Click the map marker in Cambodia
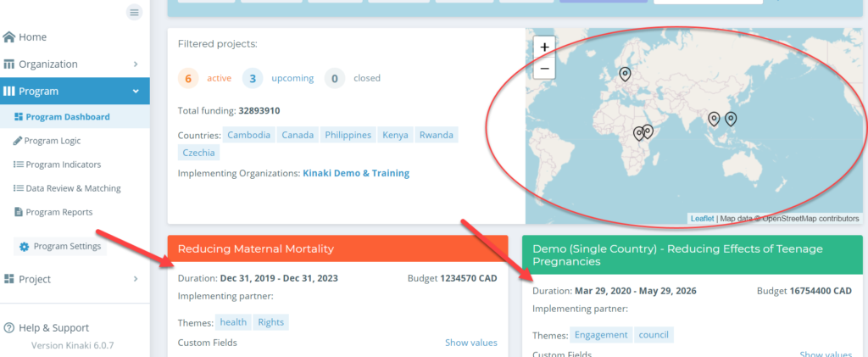 714,119
